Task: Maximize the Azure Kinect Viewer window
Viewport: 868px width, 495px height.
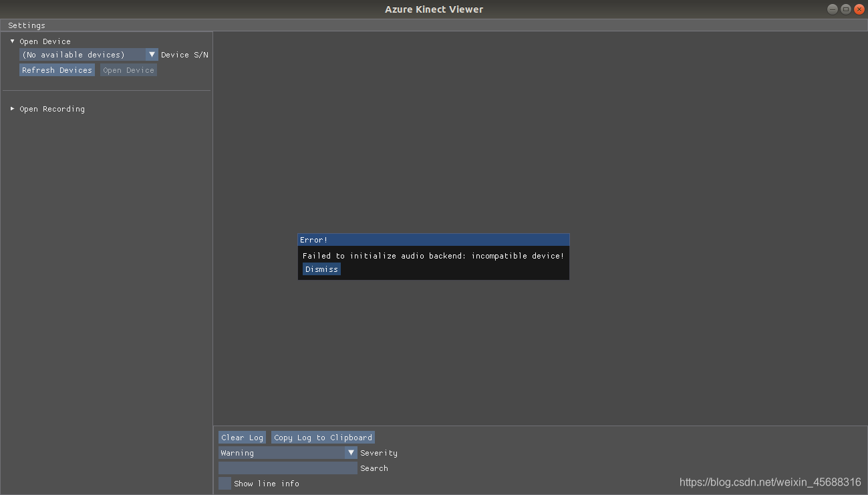Action: pyautogui.click(x=845, y=9)
